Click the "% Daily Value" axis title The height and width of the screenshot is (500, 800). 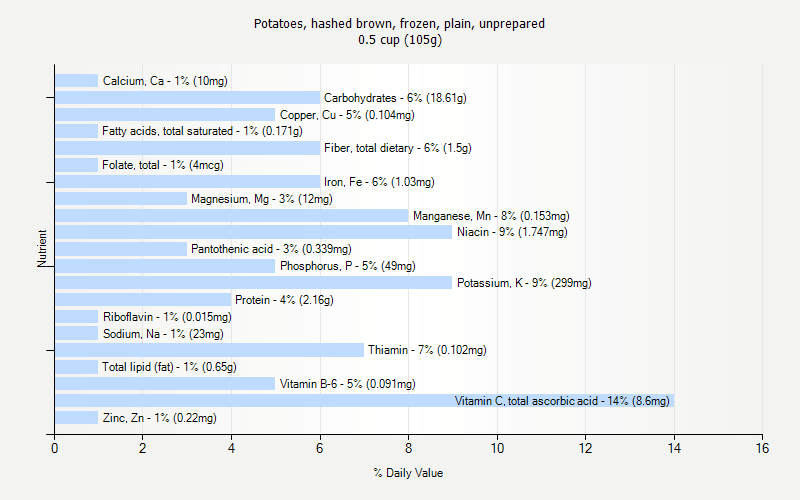point(408,473)
